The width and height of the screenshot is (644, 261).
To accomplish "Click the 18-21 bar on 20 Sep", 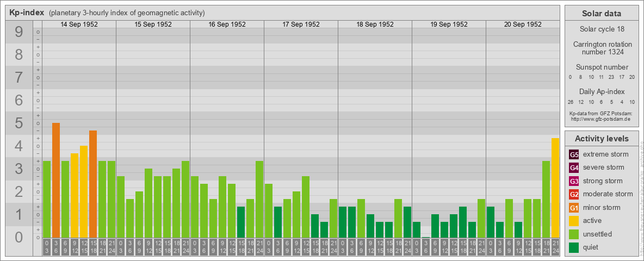I will pyautogui.click(x=546, y=200).
